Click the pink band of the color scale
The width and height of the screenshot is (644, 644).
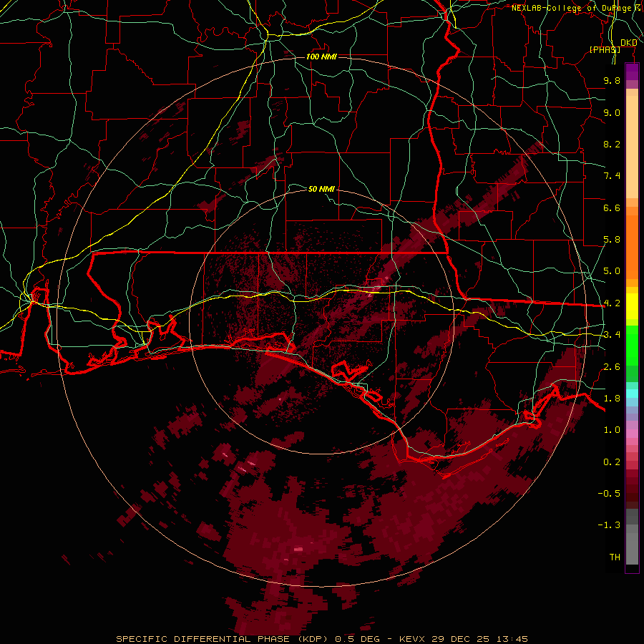coord(632,434)
